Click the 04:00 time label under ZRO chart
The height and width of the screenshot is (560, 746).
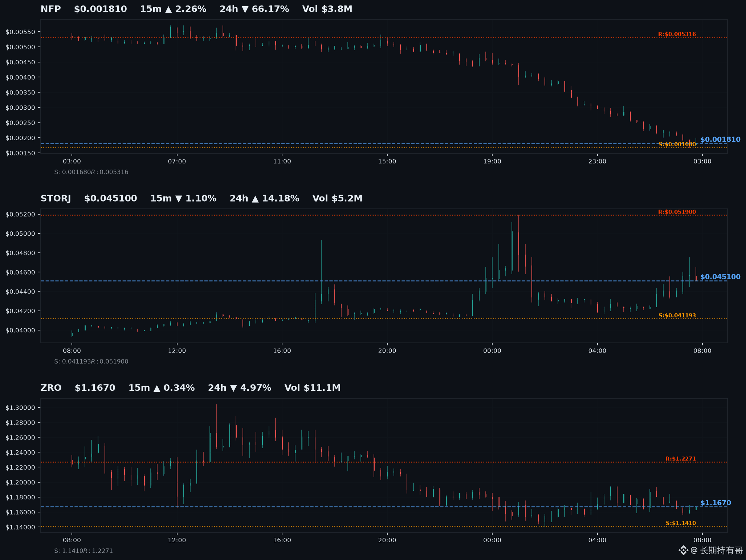(597, 540)
